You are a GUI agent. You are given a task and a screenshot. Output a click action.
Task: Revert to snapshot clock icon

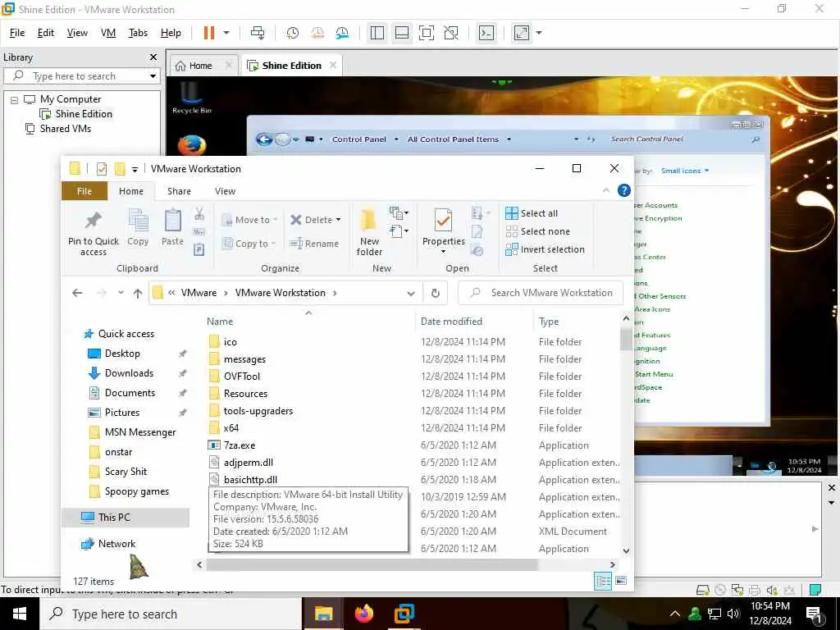pyautogui.click(x=317, y=33)
